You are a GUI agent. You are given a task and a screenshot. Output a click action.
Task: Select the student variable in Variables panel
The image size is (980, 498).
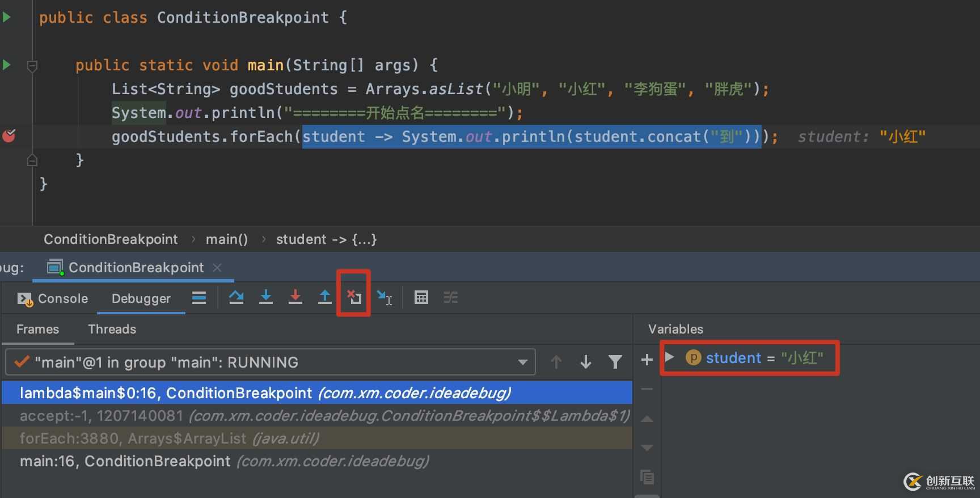(754, 358)
